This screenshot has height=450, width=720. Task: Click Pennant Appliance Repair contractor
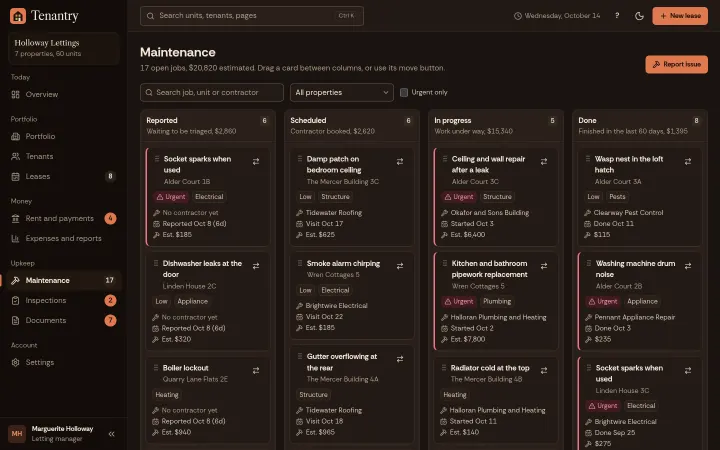[x=635, y=318]
